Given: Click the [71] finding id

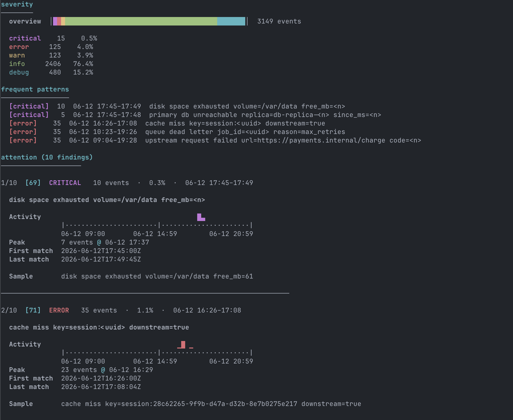Looking at the screenshot, I should [33, 310].
